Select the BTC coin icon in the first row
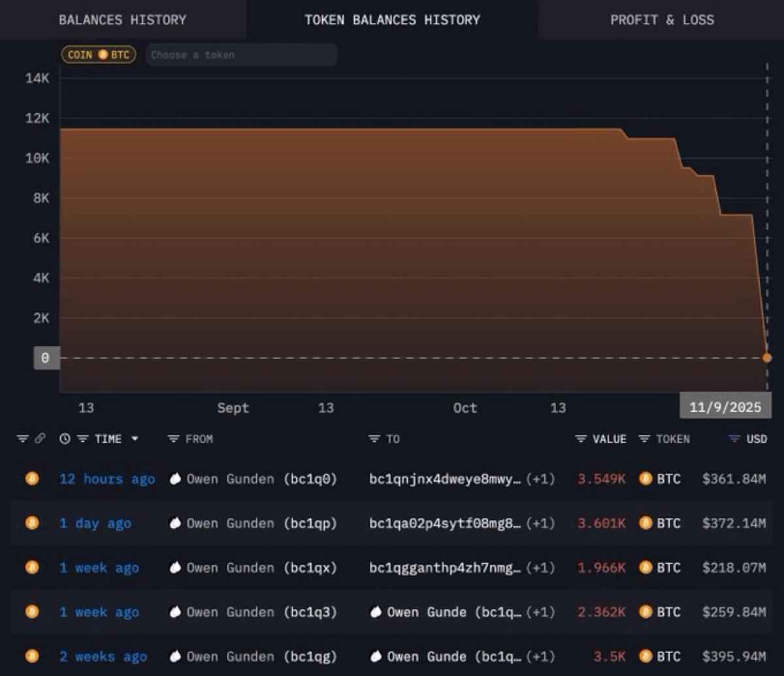The image size is (784, 676). [x=31, y=479]
